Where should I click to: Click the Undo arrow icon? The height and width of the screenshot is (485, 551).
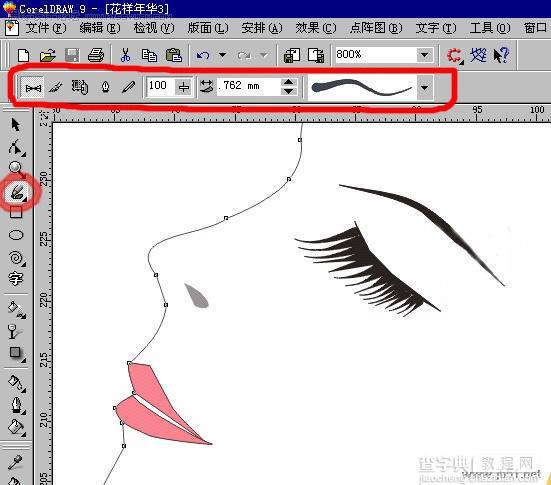tap(203, 56)
